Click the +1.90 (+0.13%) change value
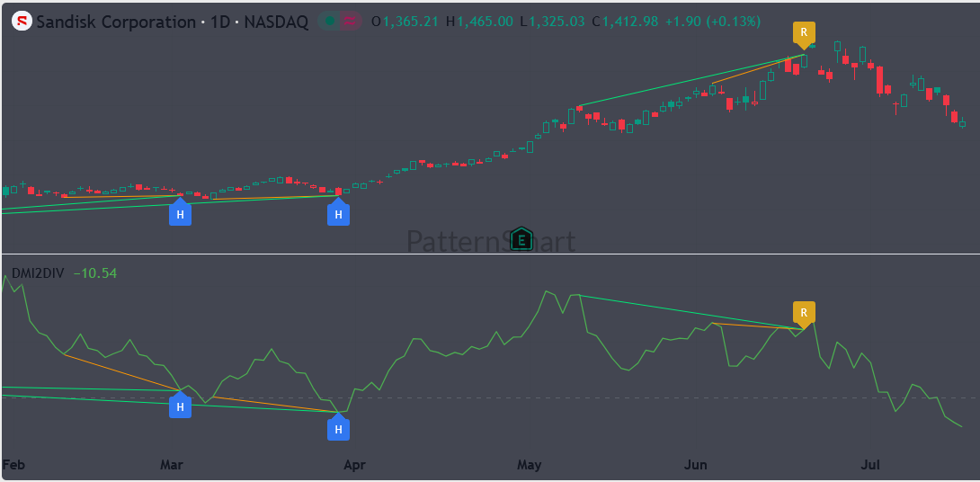This screenshot has height=482, width=980. 712,22
